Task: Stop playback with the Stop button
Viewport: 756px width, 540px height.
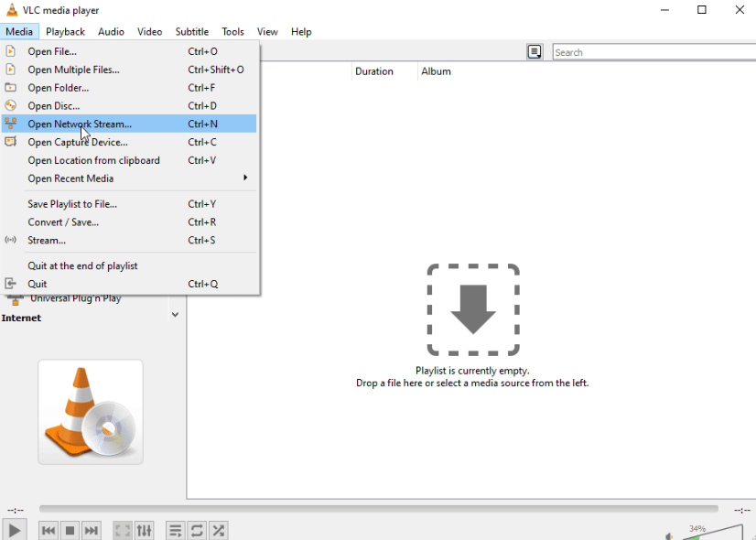Action: pyautogui.click(x=70, y=531)
